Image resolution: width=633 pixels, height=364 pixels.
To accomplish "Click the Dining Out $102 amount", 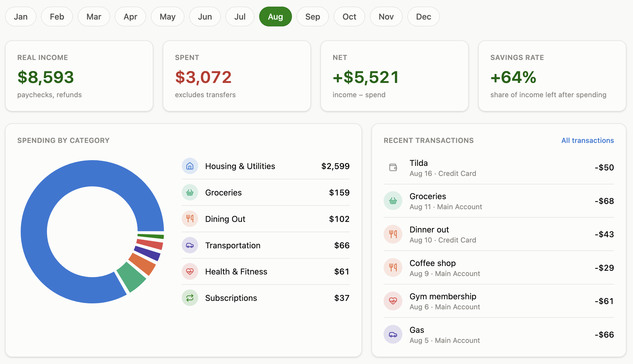I will pyautogui.click(x=339, y=219).
